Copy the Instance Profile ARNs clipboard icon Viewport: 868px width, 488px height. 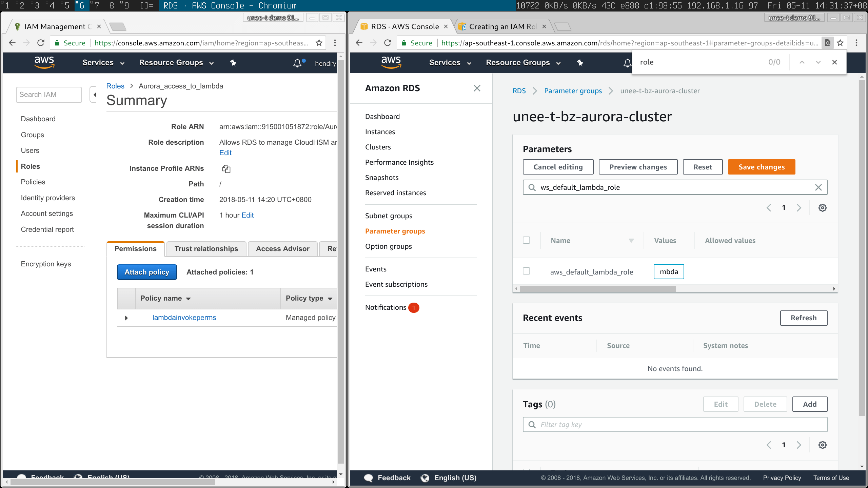pyautogui.click(x=226, y=169)
